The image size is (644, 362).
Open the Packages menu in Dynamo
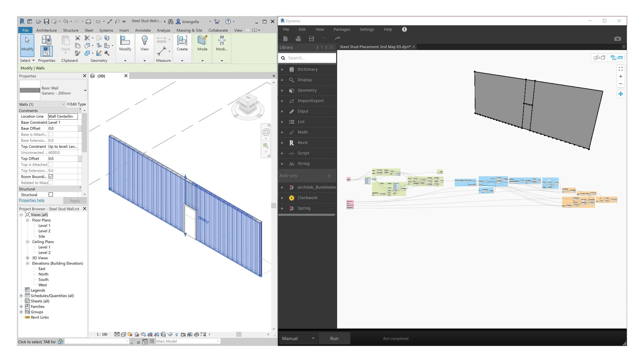tap(342, 29)
